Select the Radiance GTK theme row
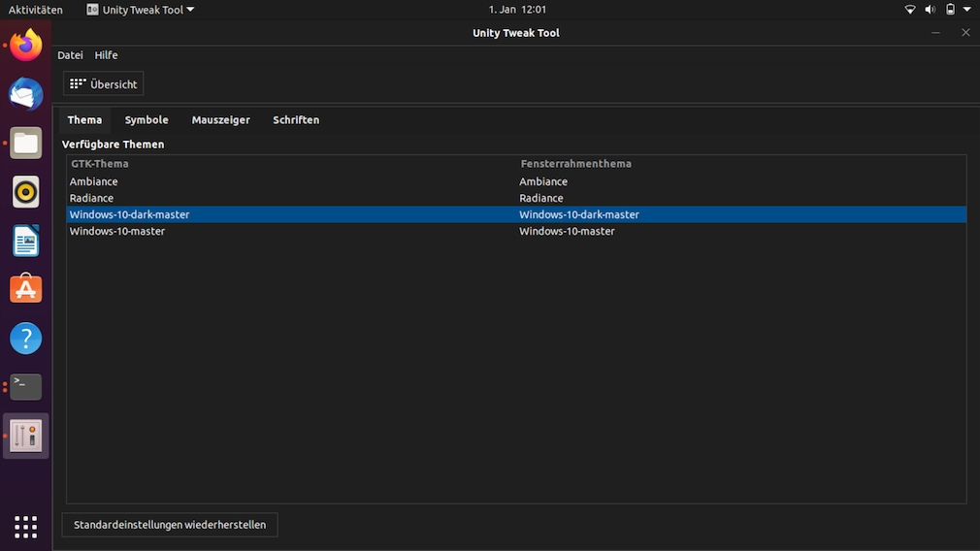This screenshot has width=980, height=551. point(92,198)
